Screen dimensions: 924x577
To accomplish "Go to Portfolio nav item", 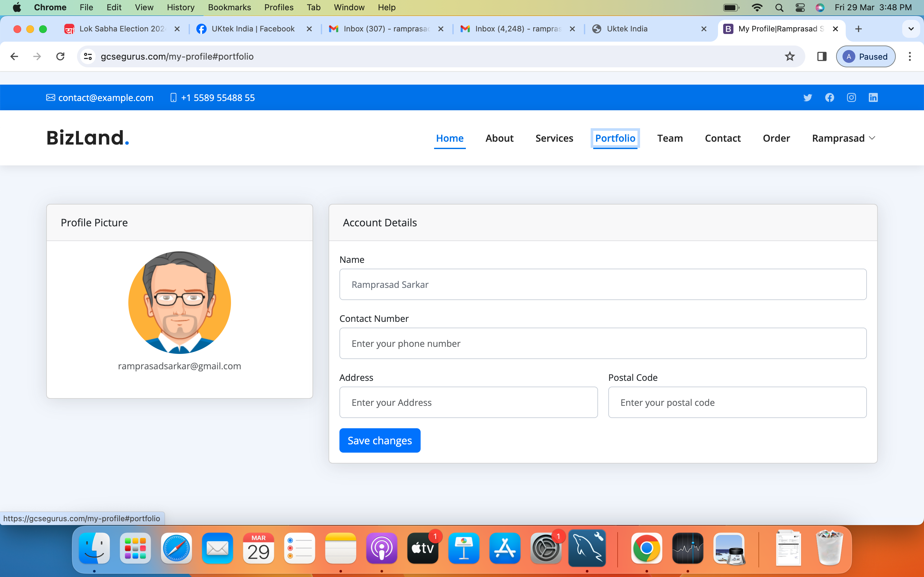I will click(615, 138).
